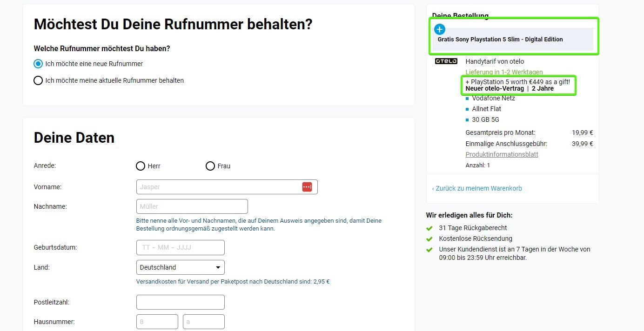Click the green checkmark beside Kostenlose Rücksendung
Viewport: 644px width, 331px height.
click(429, 239)
